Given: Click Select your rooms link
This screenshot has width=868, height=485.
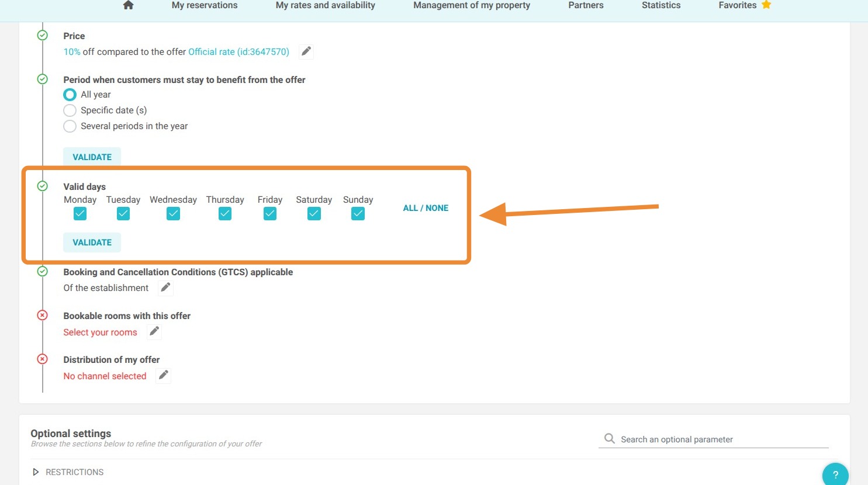Looking at the screenshot, I should (x=100, y=332).
